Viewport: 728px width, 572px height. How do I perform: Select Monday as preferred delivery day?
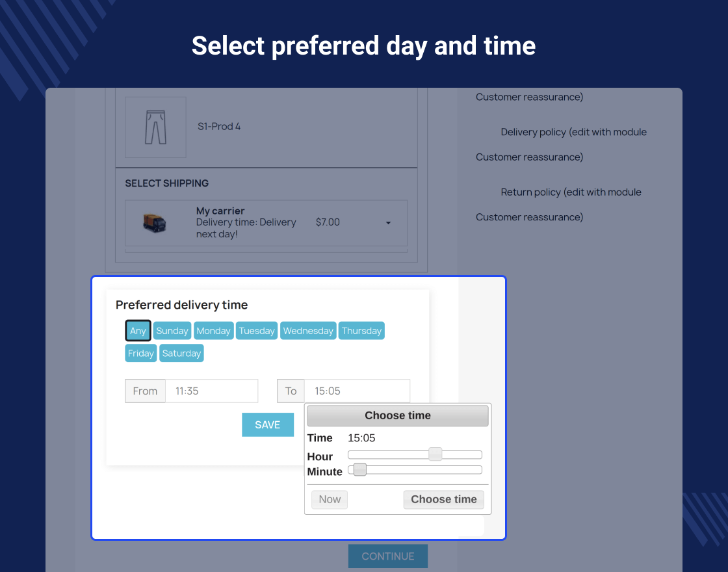click(x=213, y=330)
